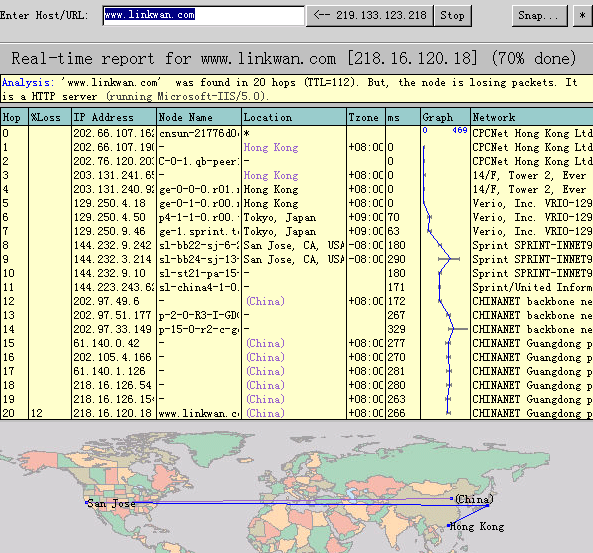Select node name C-0-1.qb-peer in hop 2
Viewport: 593px width, 553px height.
point(199,161)
